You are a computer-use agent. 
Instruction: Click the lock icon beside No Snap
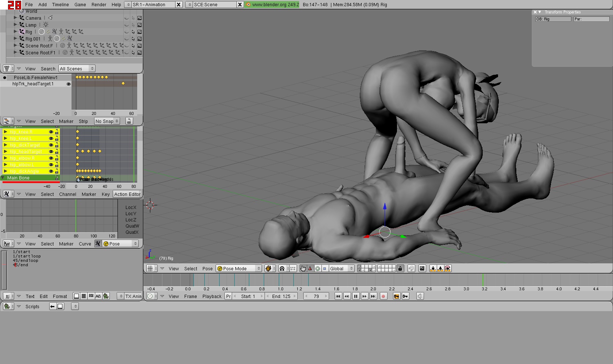pyautogui.click(x=129, y=121)
